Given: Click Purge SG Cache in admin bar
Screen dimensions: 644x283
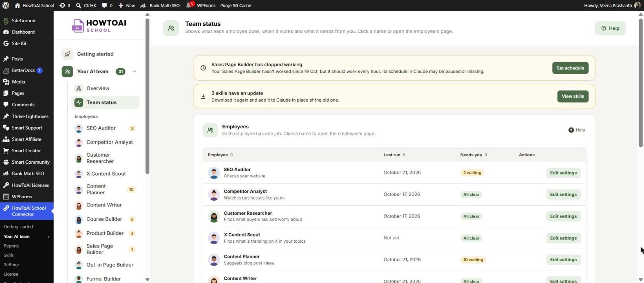Looking at the screenshot, I should click(236, 5).
